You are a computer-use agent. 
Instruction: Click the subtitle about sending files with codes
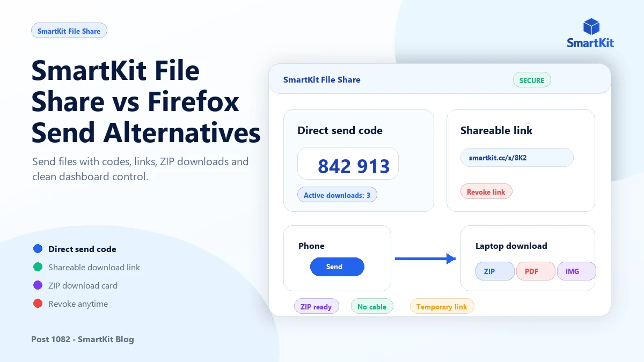pyautogui.click(x=140, y=168)
